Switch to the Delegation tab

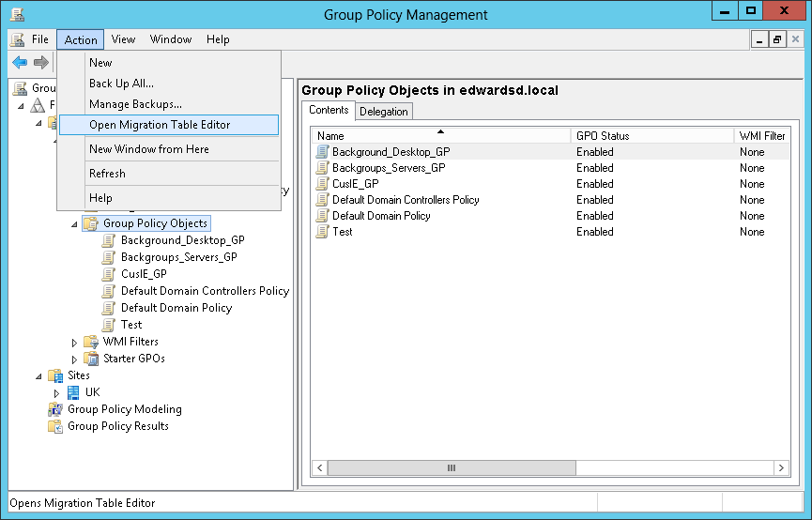coord(384,112)
